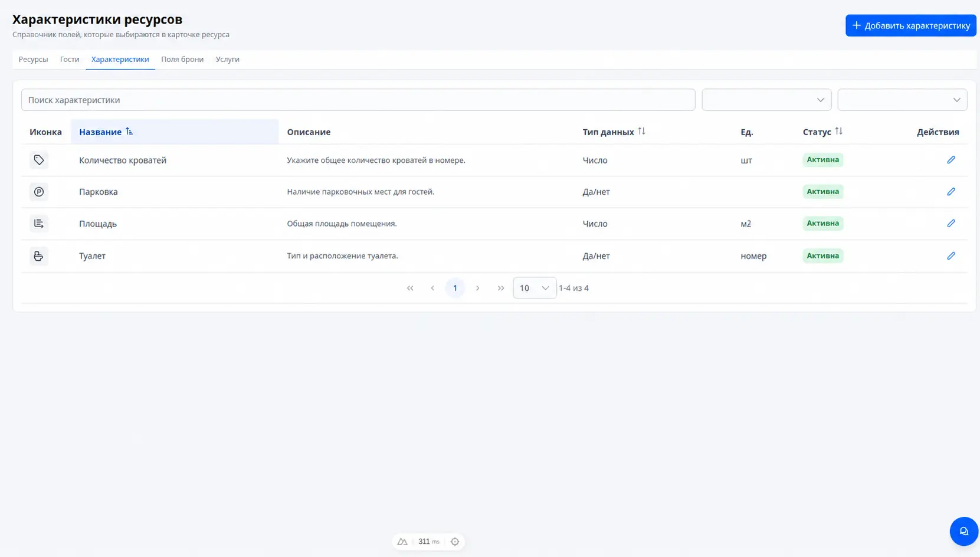Sort by the Название column arrow

(x=129, y=132)
